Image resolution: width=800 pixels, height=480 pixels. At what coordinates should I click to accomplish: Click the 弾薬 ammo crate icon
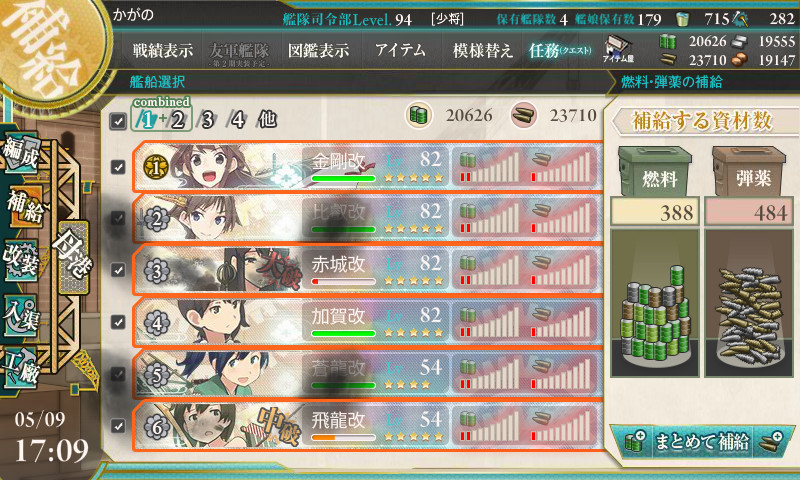[749, 172]
